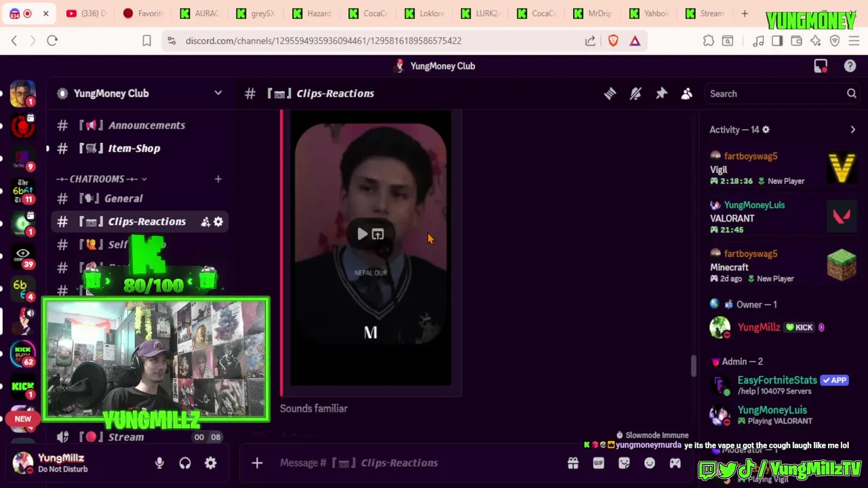Expand the YungMoney Club server menu
Viewport: 868px width, 488px height.
pos(218,93)
